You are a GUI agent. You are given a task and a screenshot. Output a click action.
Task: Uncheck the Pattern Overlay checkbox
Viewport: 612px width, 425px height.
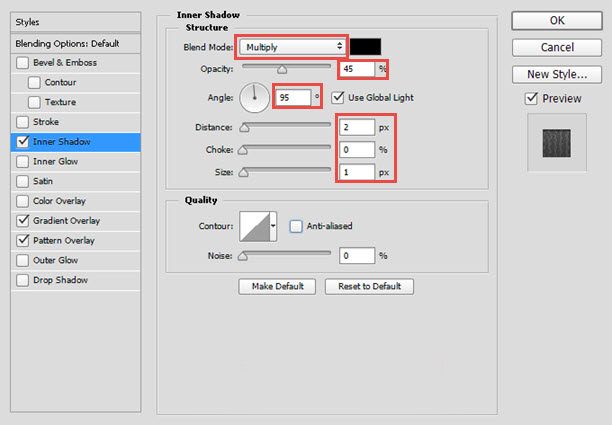(23, 240)
